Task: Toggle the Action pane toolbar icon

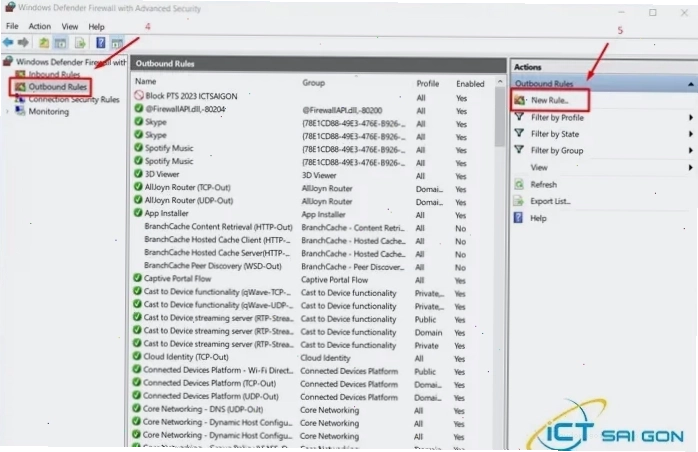Action: click(x=117, y=43)
